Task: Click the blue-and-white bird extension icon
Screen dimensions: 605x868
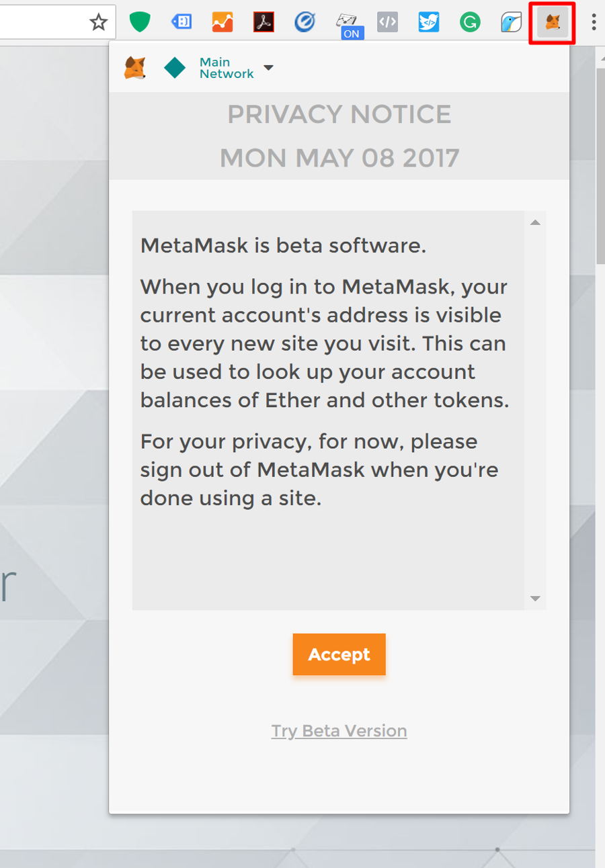Action: [x=511, y=22]
